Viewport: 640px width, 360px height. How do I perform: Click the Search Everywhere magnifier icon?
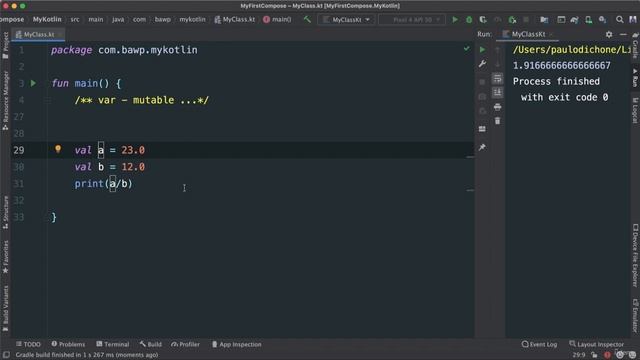[620, 20]
